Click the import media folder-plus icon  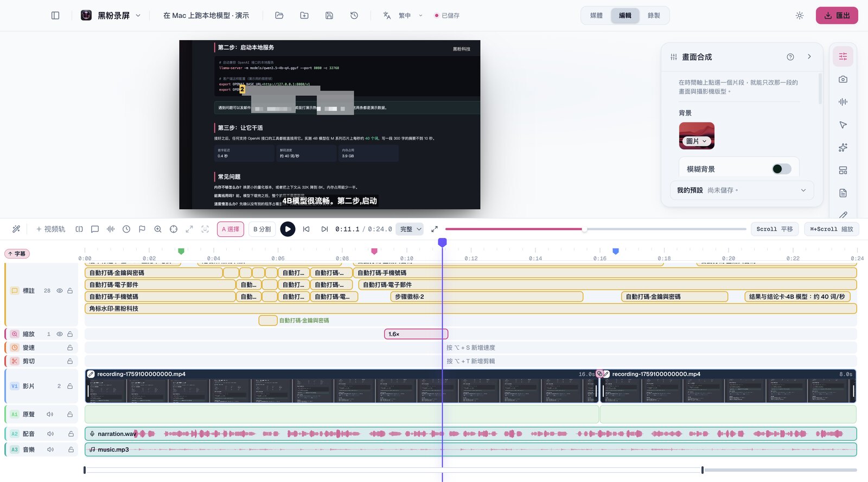tap(304, 16)
